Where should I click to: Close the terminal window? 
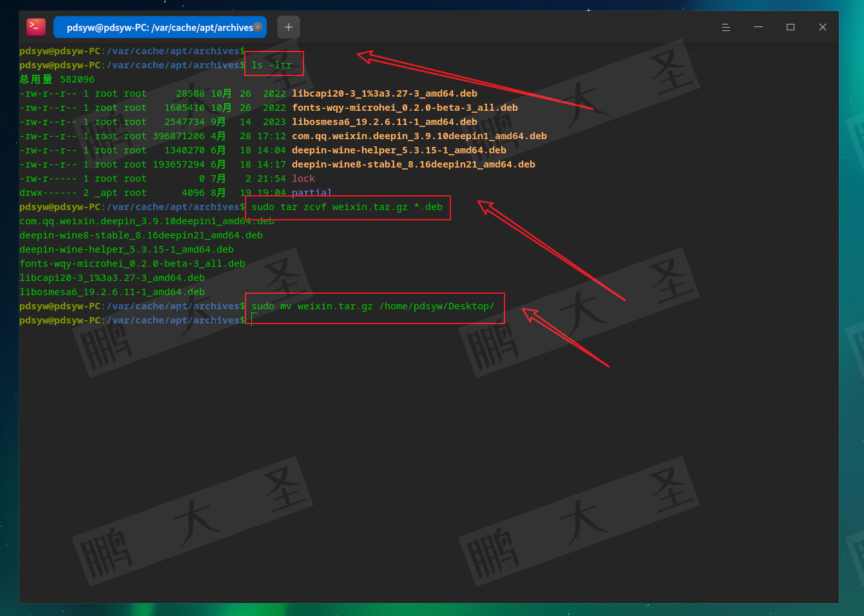coord(823,27)
